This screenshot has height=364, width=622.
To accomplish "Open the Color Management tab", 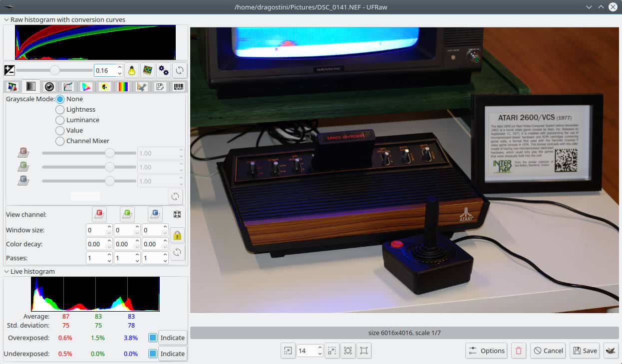I will 86,87.
